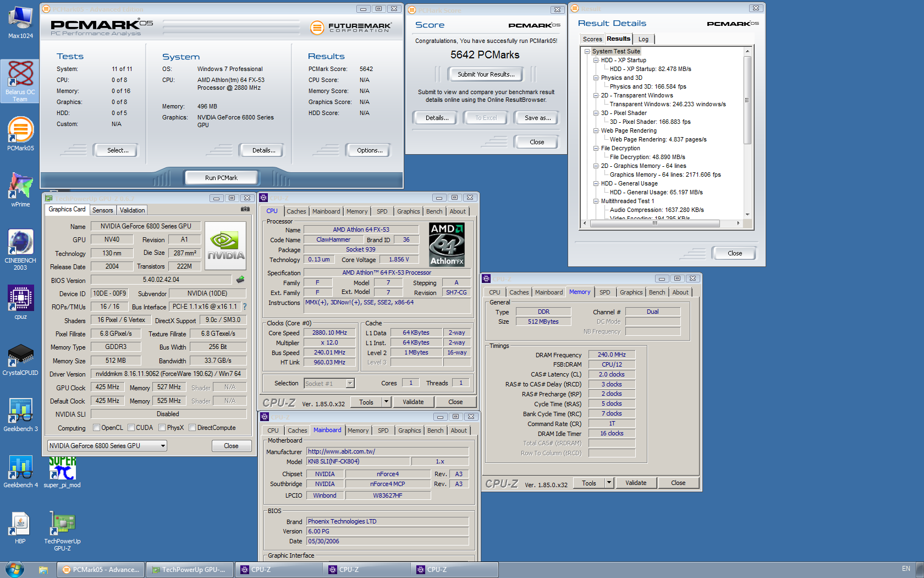
Task: Open Tools dropdown arrow in CPU-Z Memory window
Action: (x=609, y=483)
